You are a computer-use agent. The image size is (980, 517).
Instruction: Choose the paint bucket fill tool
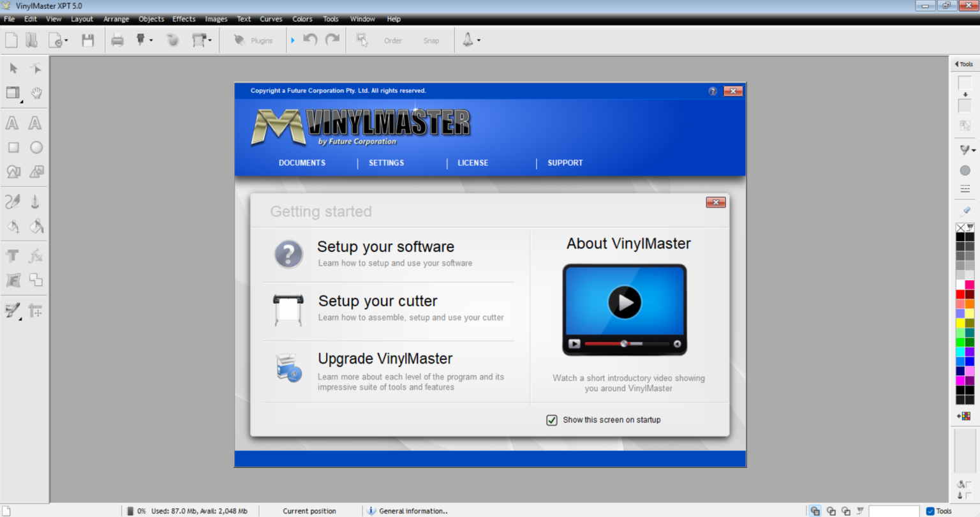click(13, 226)
